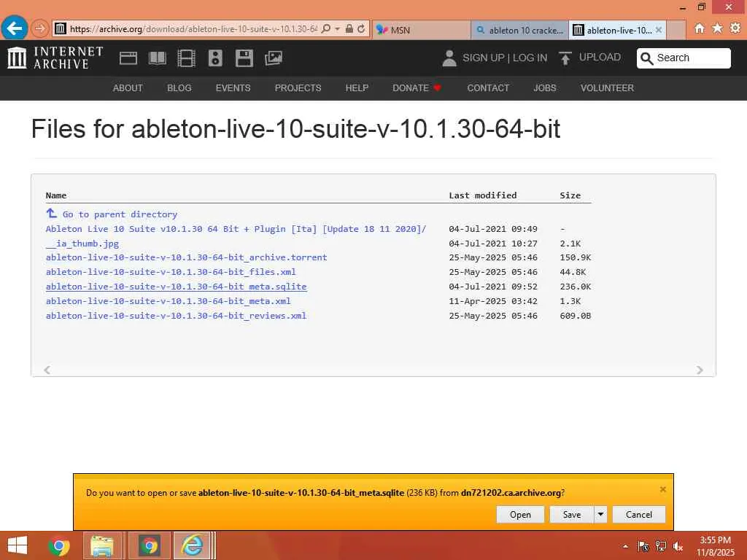Click the Internet Archive Search field
Screen dimensions: 747x560
684,58
